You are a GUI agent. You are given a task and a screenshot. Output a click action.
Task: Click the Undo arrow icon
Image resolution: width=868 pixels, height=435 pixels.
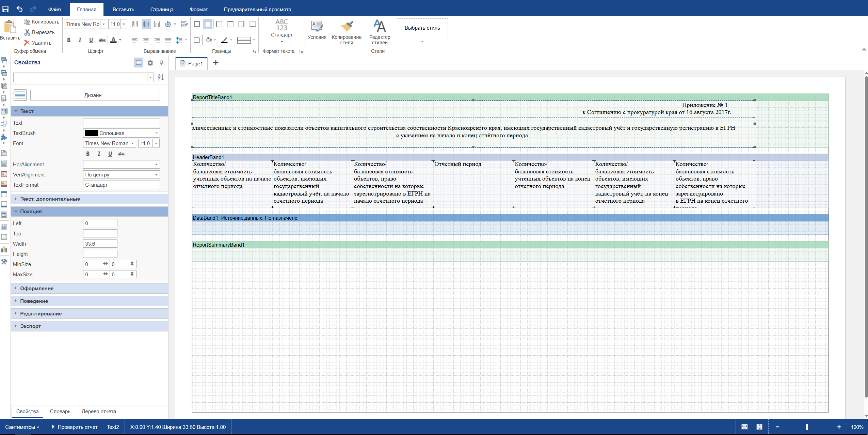coord(19,9)
